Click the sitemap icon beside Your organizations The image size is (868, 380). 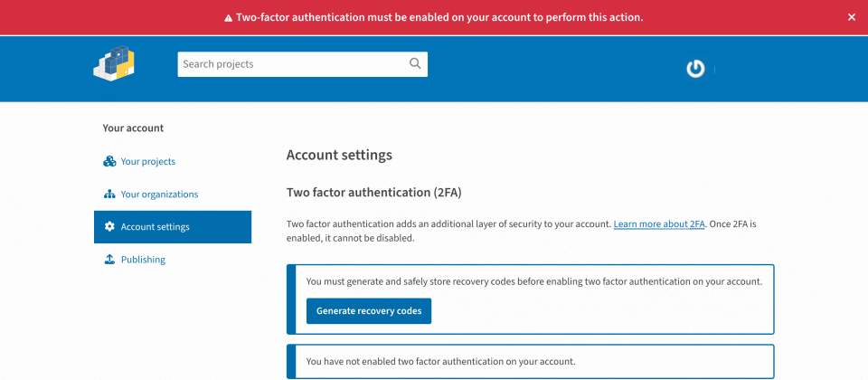(x=109, y=194)
